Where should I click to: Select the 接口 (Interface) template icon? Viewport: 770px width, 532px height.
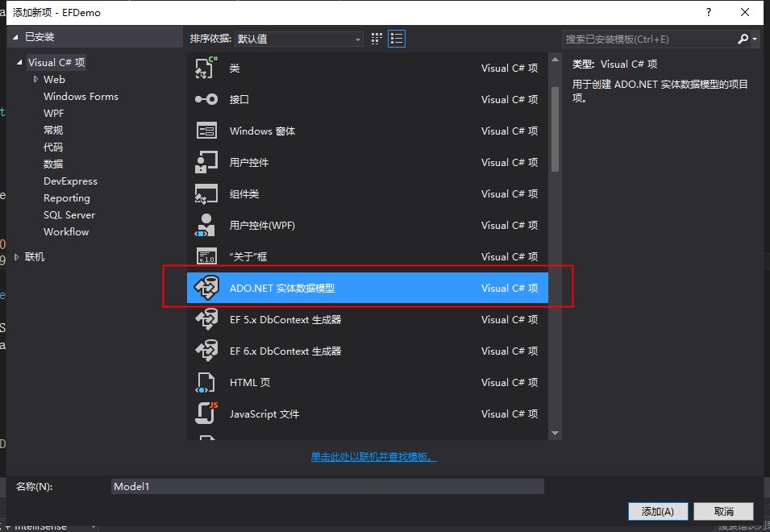[207, 99]
